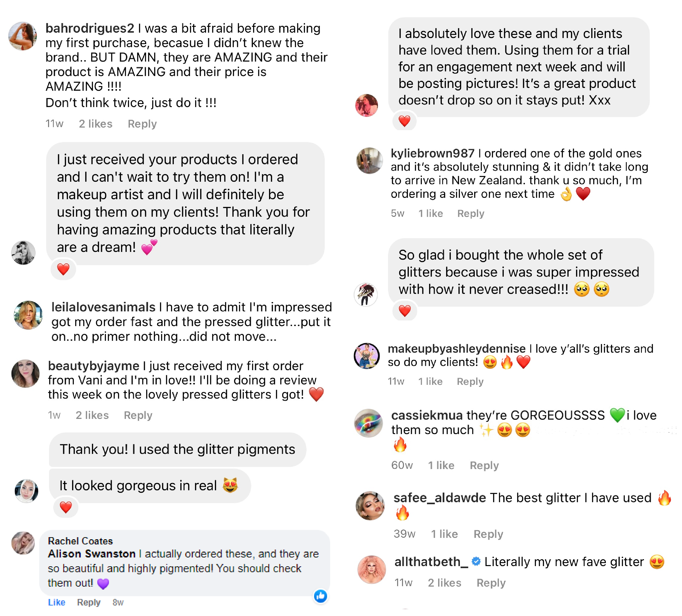Reply to kyliebrown987's comment
Image resolution: width=682 pixels, height=616 pixels.
pos(471,213)
